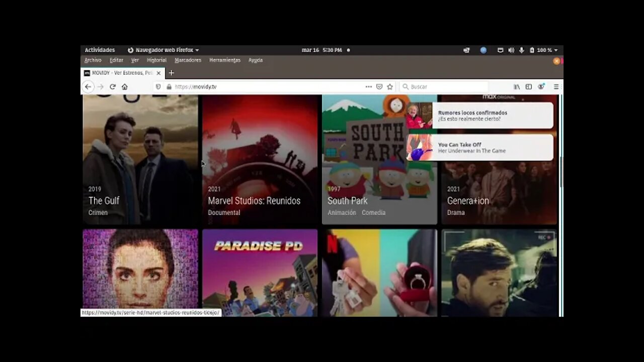Show site security padlock info

[x=169, y=86]
